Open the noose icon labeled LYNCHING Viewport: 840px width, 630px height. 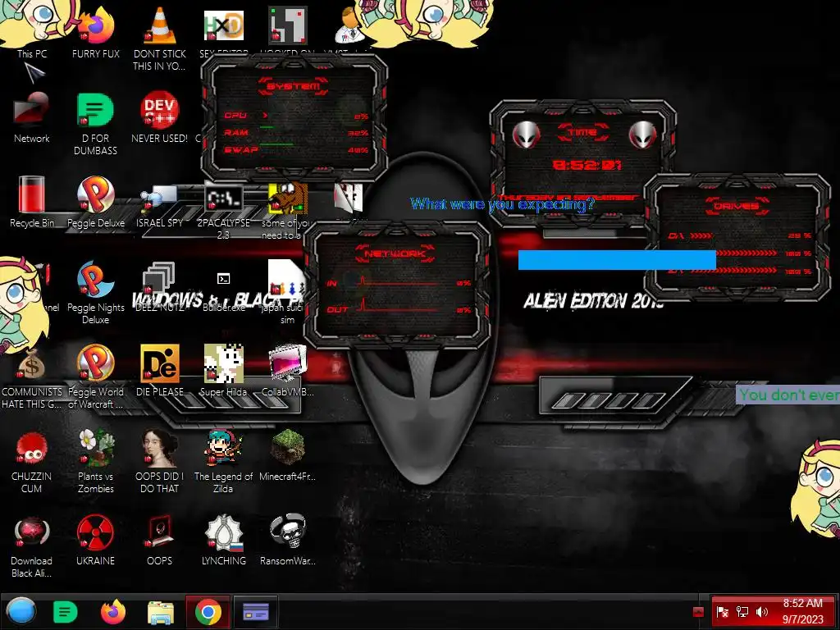[x=224, y=540]
